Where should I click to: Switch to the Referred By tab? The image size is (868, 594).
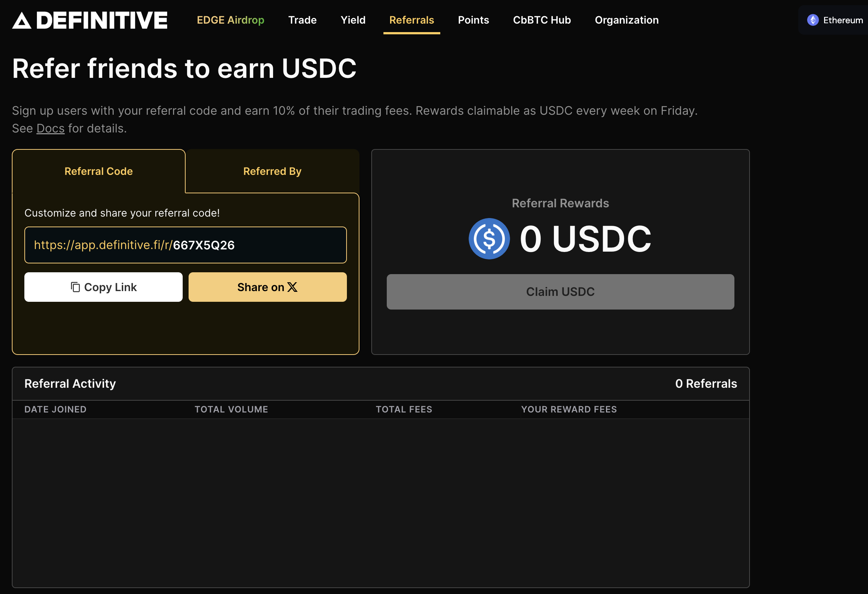(272, 171)
